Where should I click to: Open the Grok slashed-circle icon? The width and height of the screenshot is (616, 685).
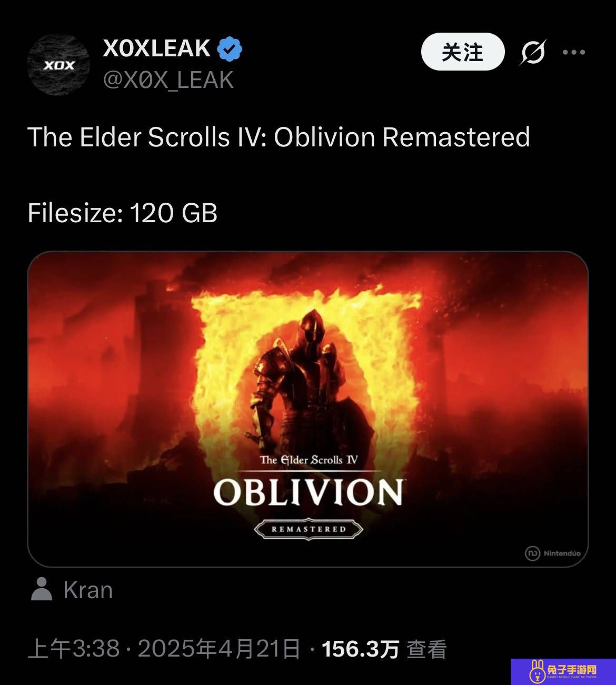[533, 52]
